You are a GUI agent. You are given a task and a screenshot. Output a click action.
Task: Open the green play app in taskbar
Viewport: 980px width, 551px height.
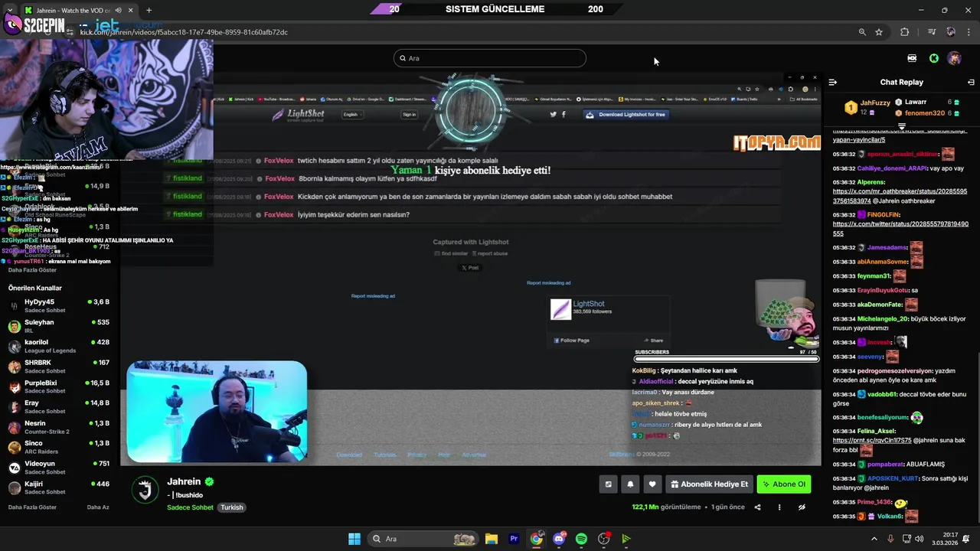[626, 539]
